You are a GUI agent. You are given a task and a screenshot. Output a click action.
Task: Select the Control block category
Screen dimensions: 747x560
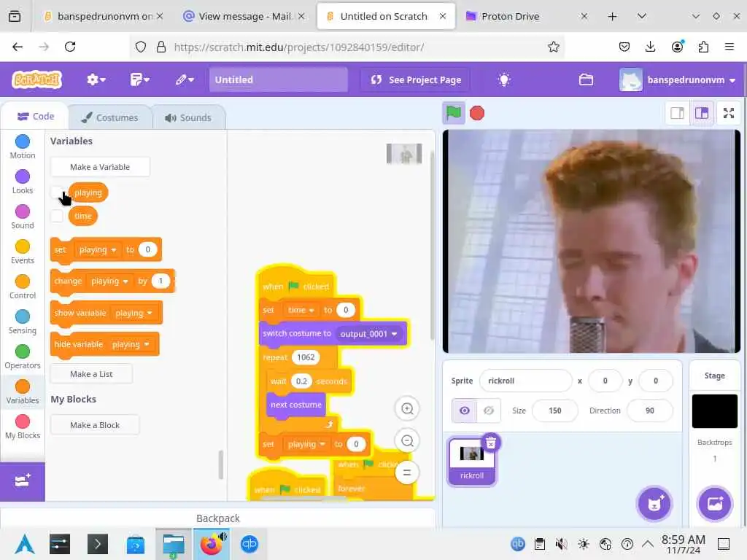click(x=23, y=287)
